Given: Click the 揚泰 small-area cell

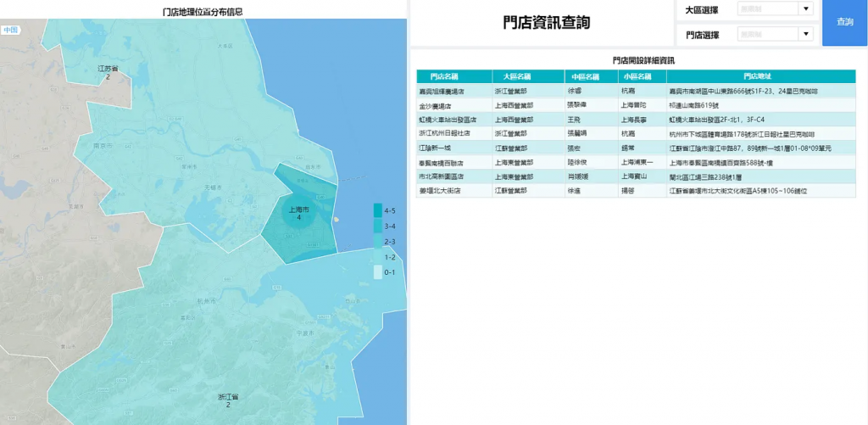Looking at the screenshot, I should [x=643, y=191].
